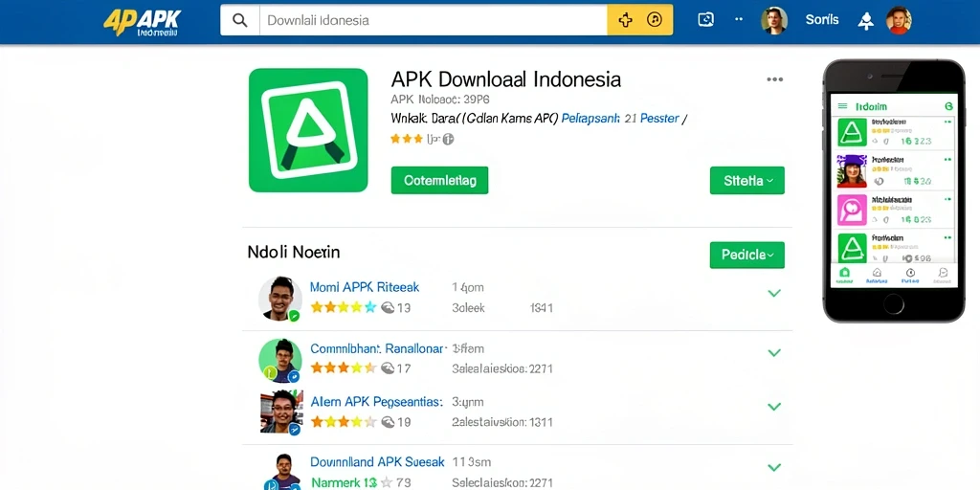Click the star rating under Momi APPK Riteeak
Screen dimensions: 980x490
pyautogui.click(x=344, y=307)
